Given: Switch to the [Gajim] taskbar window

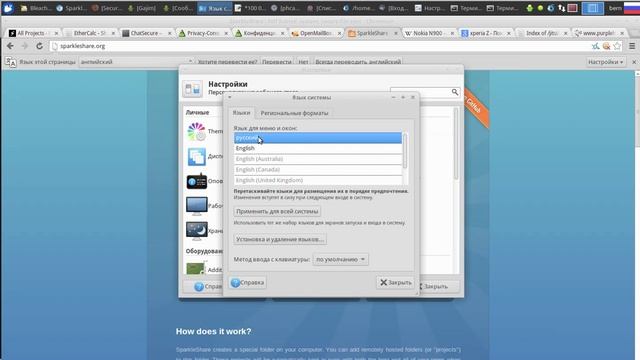Looking at the screenshot, I should pos(143,8).
